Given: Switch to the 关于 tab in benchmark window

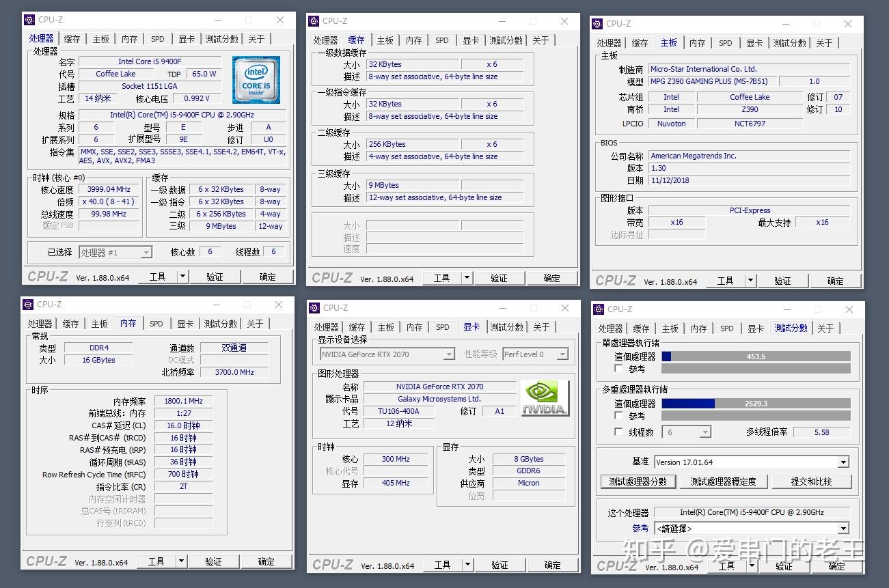Looking at the screenshot, I should click(x=825, y=328).
